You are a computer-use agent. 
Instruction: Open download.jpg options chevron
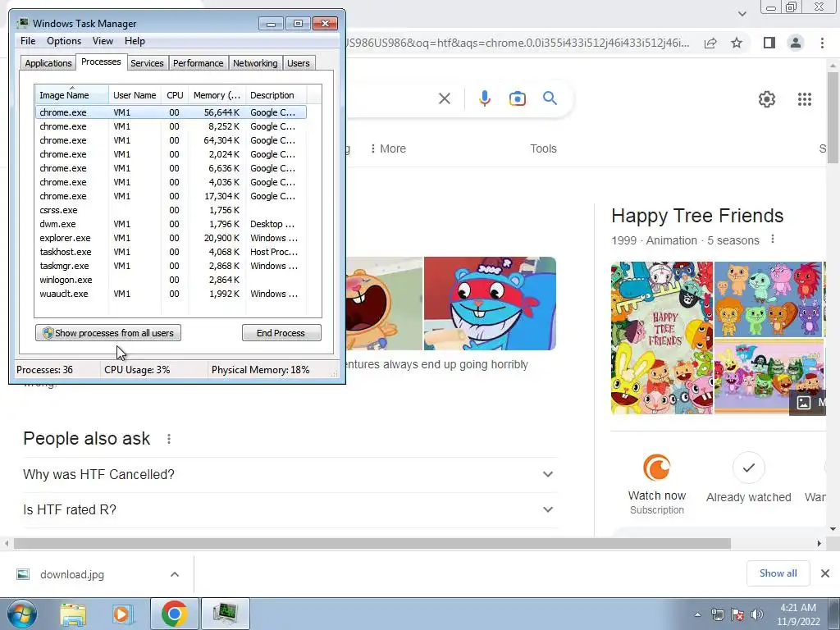tap(174, 574)
